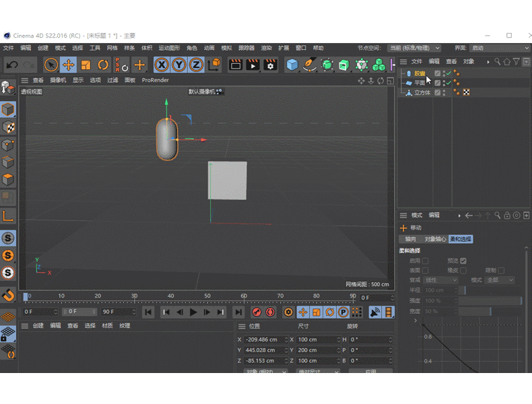
Task: Toggle the X axis lock button
Action: click(162, 65)
